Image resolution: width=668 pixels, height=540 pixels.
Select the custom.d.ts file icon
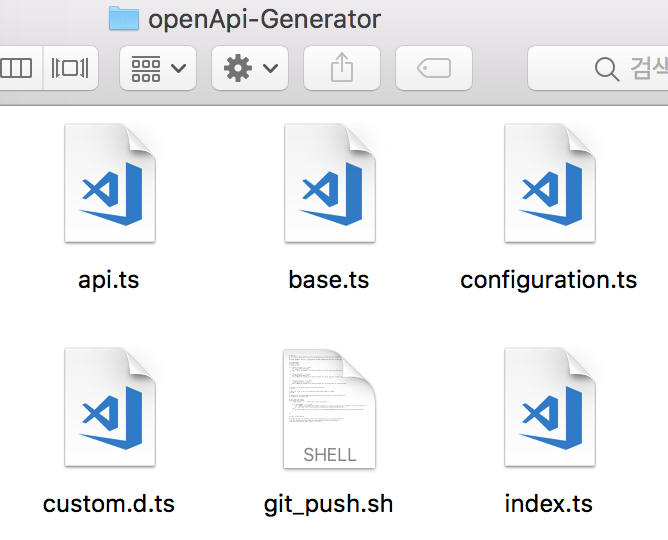[110, 407]
